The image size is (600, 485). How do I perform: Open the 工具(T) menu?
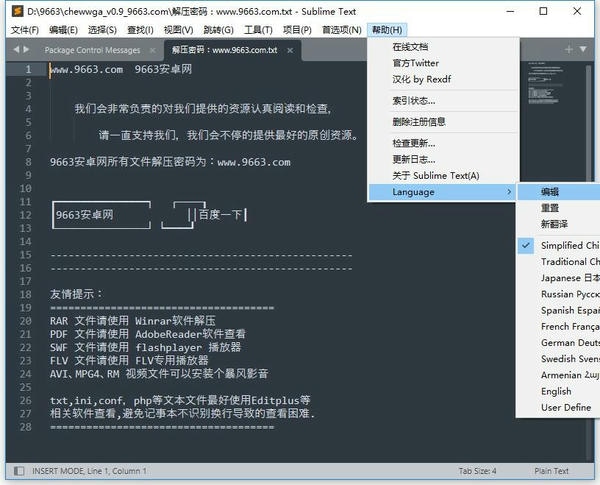click(x=258, y=29)
